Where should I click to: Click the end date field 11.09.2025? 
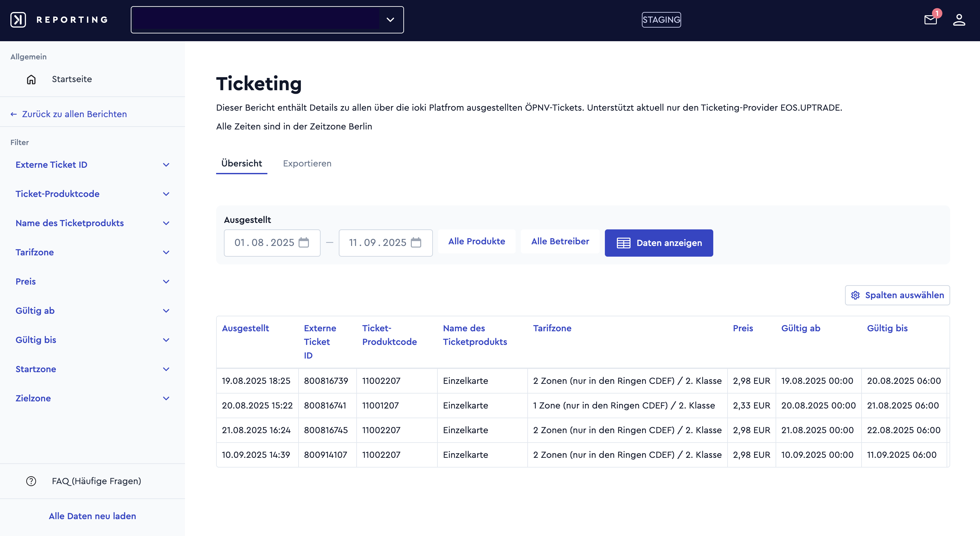pyautogui.click(x=386, y=243)
